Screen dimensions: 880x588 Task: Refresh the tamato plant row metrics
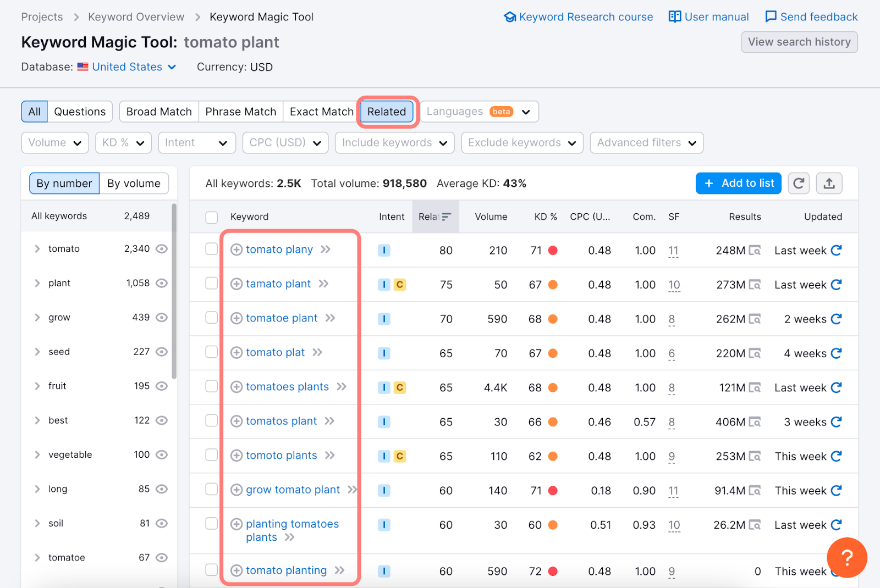[x=836, y=284]
